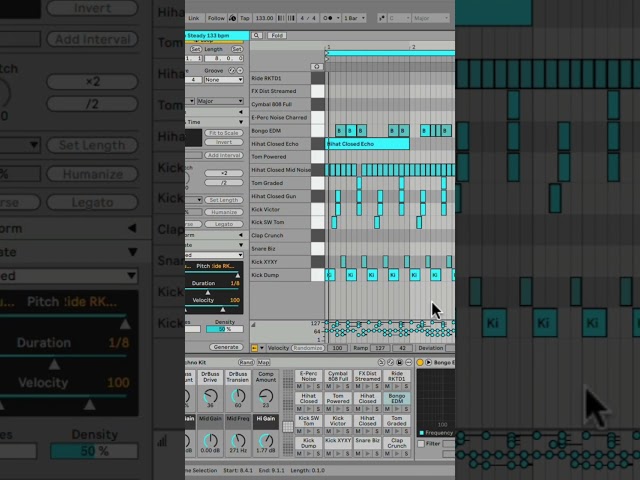
Task: Click the save preset disk icon on rack
Action: click(400, 362)
